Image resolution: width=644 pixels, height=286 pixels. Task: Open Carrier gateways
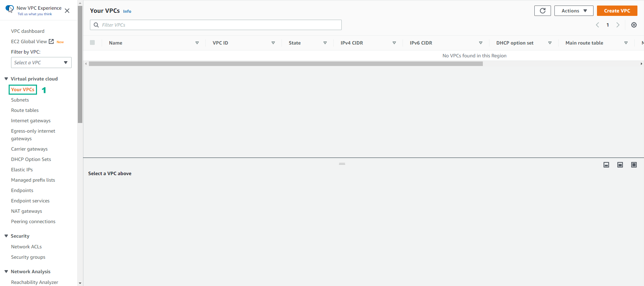[x=29, y=149]
